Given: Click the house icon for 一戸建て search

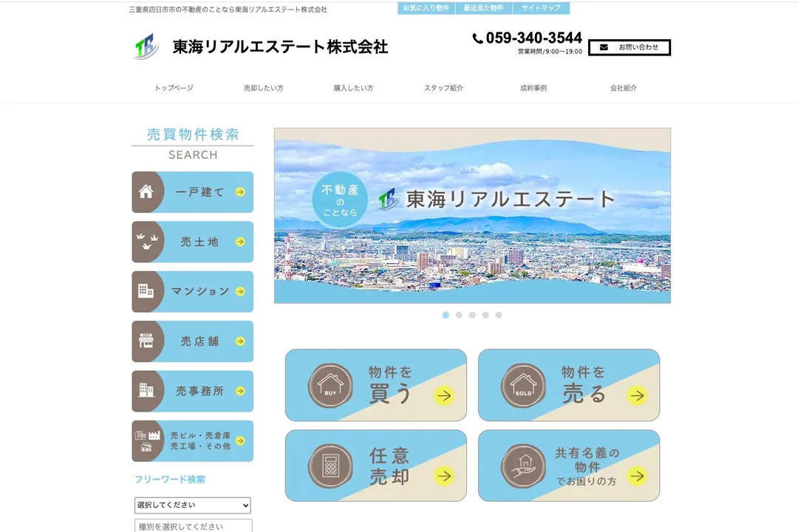Looking at the screenshot, I should coord(146,192).
